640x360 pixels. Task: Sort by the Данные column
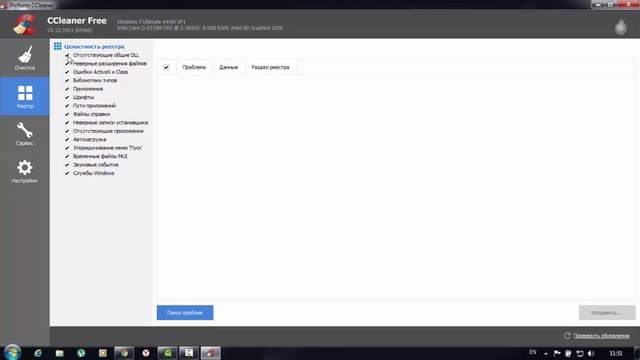coord(229,67)
